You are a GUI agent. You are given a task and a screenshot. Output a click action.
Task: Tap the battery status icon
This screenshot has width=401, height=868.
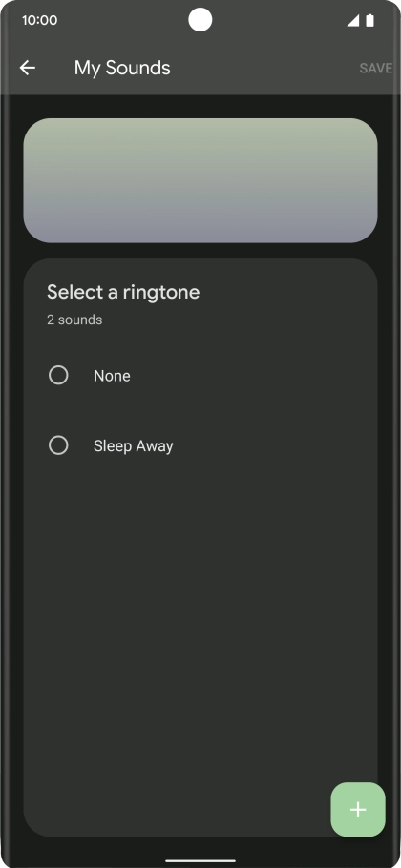pos(370,20)
